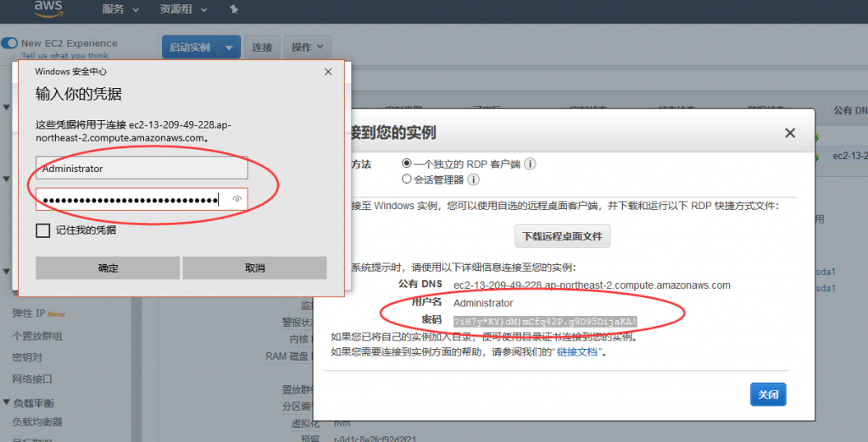Select the 会话管理器 radio option
Screen dimensions: 868x442
407,180
